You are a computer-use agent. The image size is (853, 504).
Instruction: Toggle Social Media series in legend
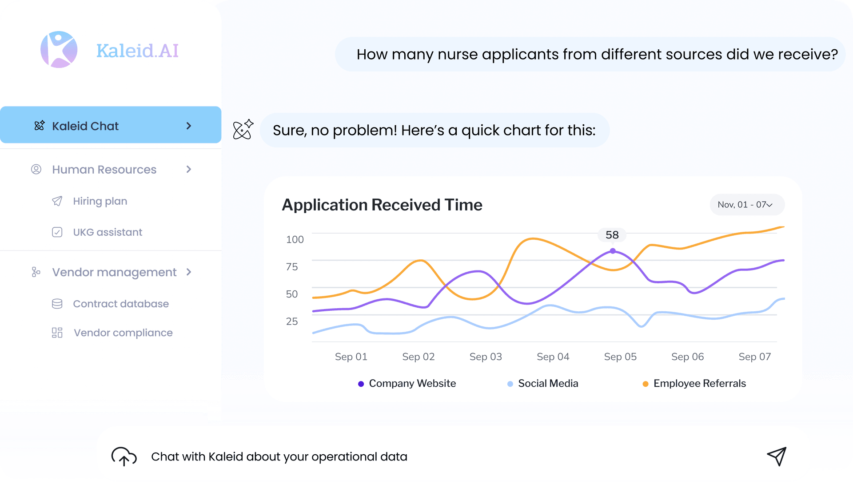click(x=548, y=383)
